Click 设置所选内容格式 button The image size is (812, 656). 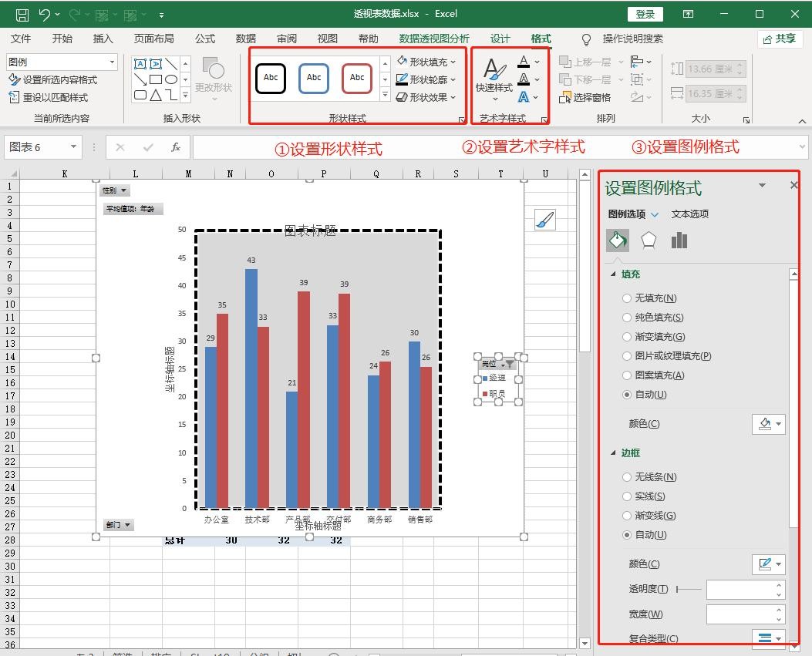tap(52, 79)
